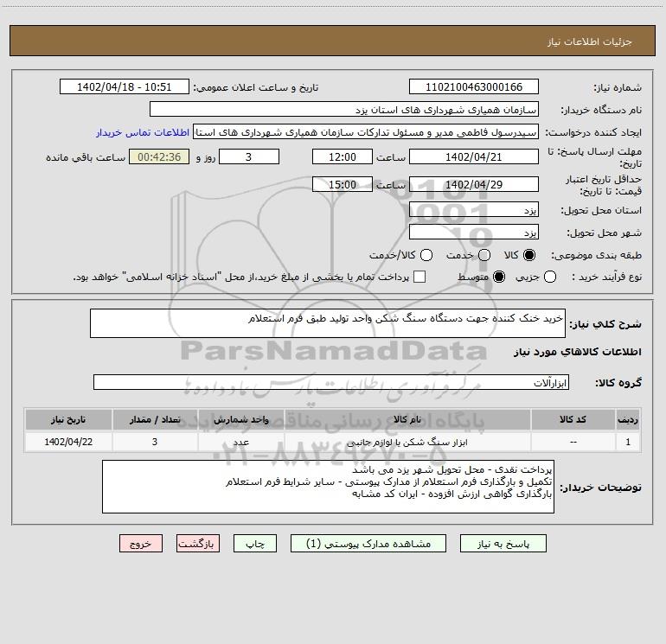Select the 'جزیی' purchase type radio
This screenshot has height=644, width=666.
(550, 277)
